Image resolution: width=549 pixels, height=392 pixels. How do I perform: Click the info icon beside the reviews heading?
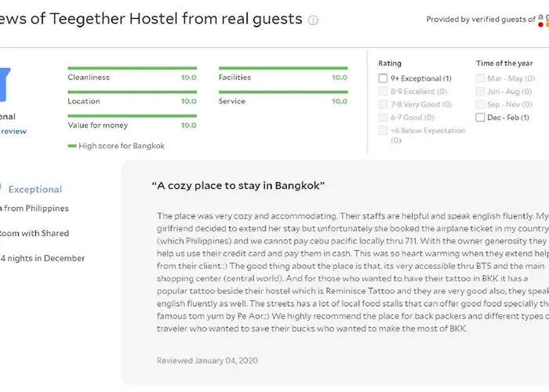click(x=313, y=20)
